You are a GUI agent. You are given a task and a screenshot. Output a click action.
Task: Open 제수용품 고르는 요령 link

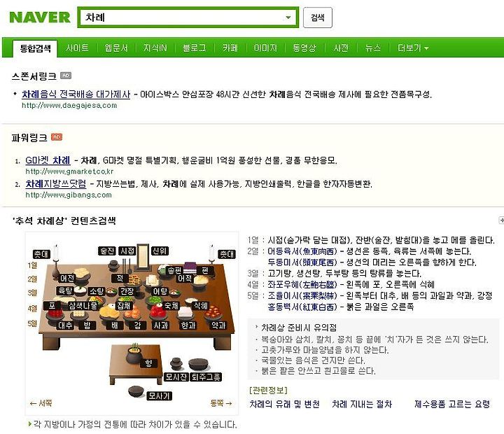tap(452, 404)
